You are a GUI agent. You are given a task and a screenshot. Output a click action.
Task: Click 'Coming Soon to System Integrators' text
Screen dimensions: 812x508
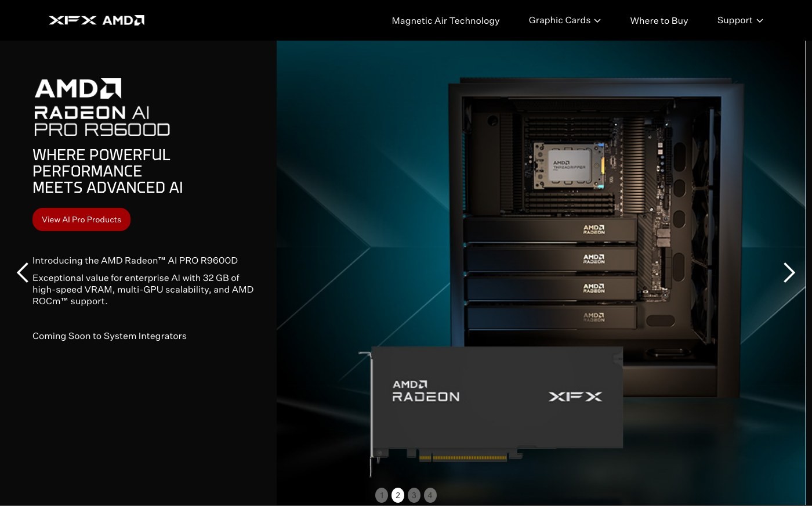(110, 336)
